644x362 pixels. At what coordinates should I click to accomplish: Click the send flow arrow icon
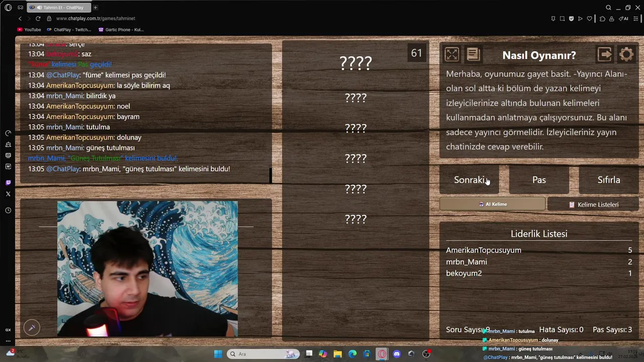click(580, 19)
